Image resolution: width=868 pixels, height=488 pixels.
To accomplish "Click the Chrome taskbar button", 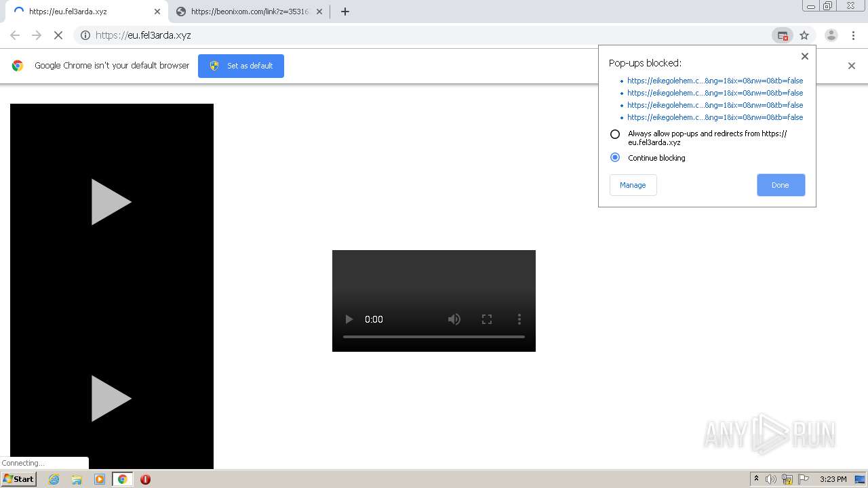I will tap(123, 479).
